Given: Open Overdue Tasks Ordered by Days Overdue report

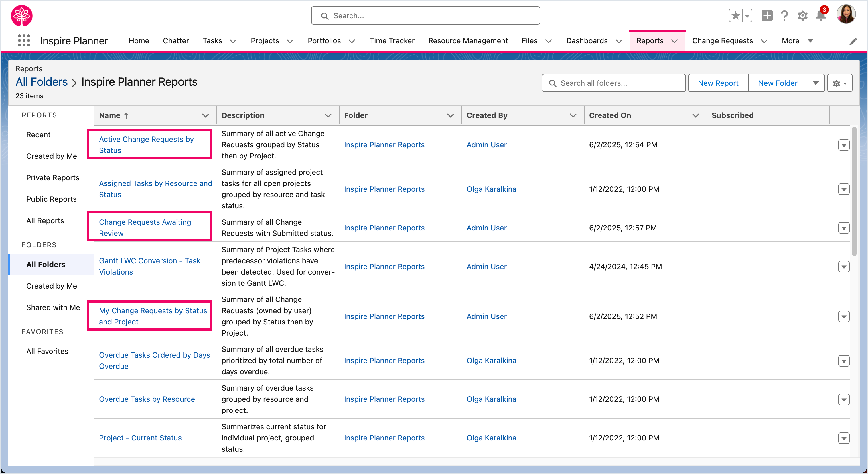Looking at the screenshot, I should pyautogui.click(x=154, y=360).
